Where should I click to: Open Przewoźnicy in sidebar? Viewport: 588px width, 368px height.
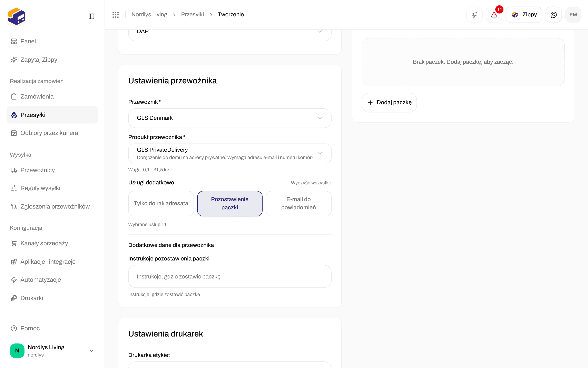52,170
